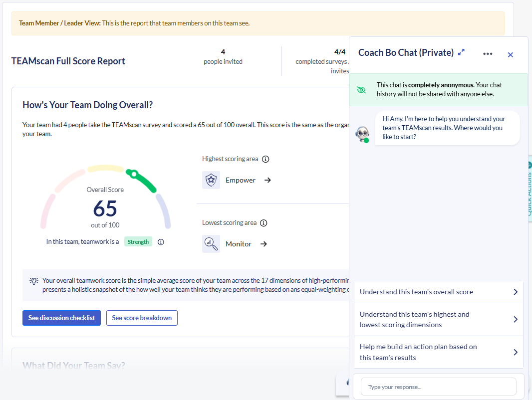Click the info icon beside Highest scoring area
Screen dimensions: 532x400
266,159
